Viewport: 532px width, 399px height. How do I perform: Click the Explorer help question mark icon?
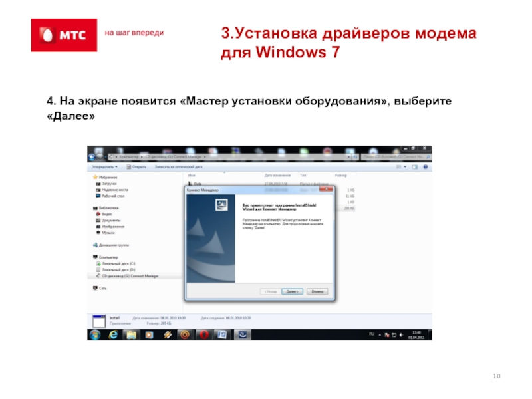[426, 167]
